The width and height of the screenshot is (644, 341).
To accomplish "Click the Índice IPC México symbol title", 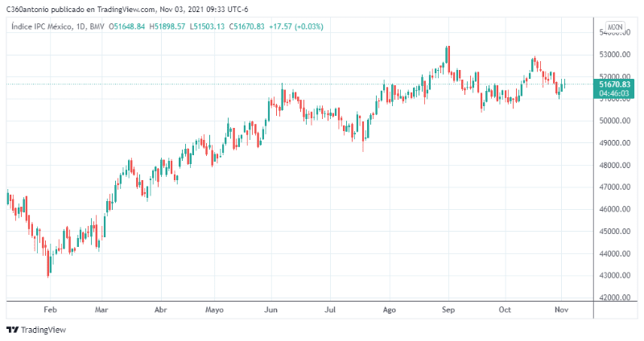I will (x=39, y=27).
